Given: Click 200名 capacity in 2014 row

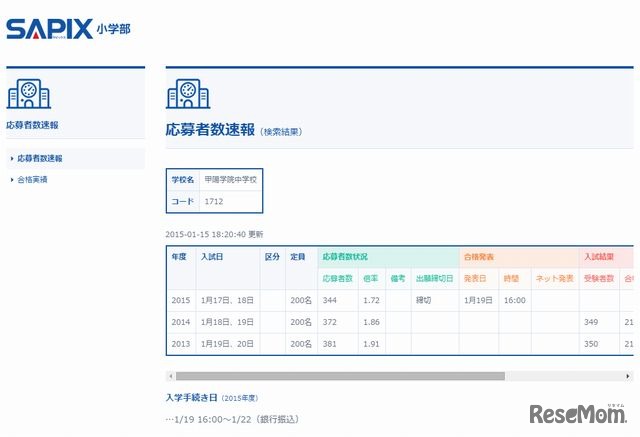Looking at the screenshot, I should (x=301, y=322).
